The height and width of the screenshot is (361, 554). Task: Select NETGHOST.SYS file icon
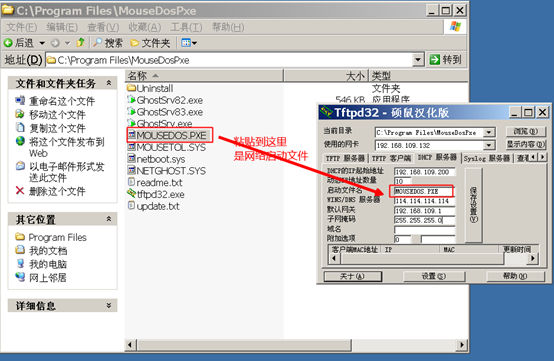132,170
